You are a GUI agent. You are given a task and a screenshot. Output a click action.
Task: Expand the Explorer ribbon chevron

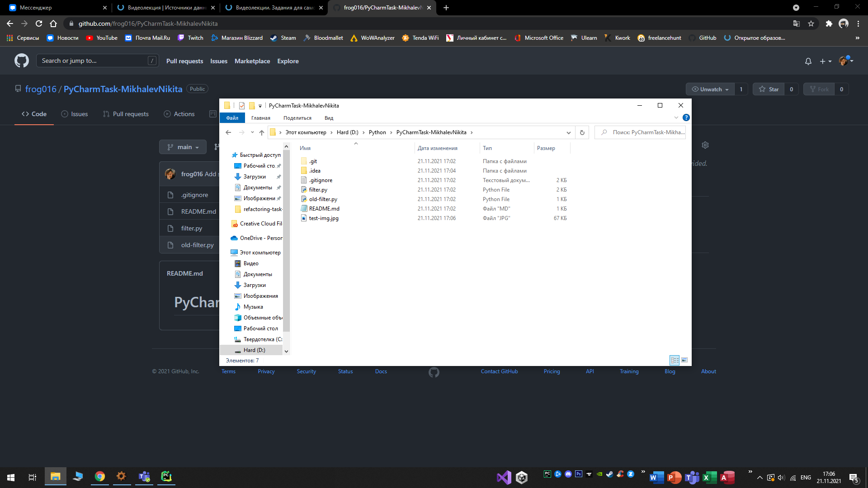676,117
